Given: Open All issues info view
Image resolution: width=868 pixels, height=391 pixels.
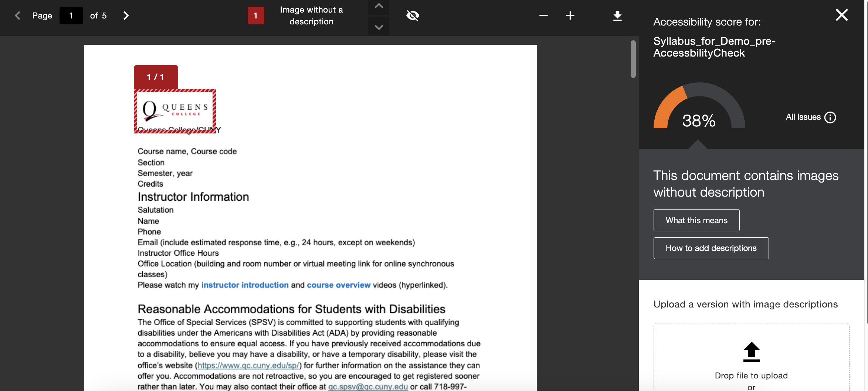Looking at the screenshot, I should (x=811, y=117).
